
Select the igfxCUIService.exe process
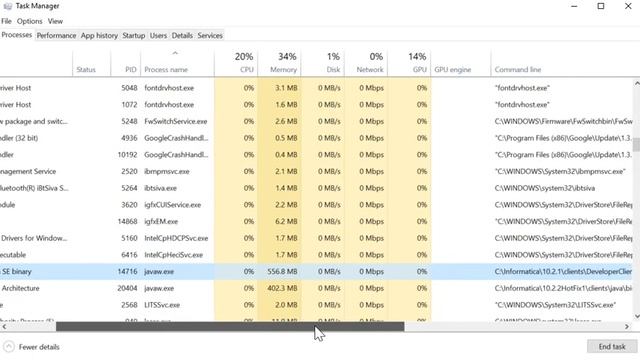pos(316,205)
